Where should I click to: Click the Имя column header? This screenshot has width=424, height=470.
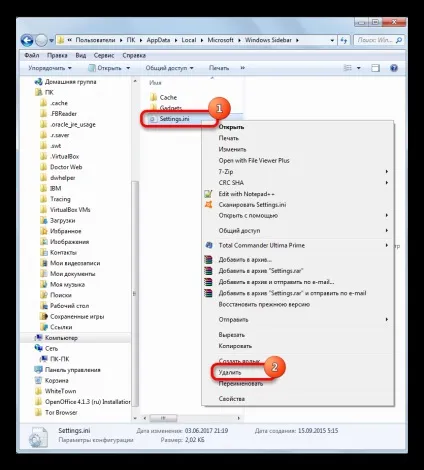[155, 82]
